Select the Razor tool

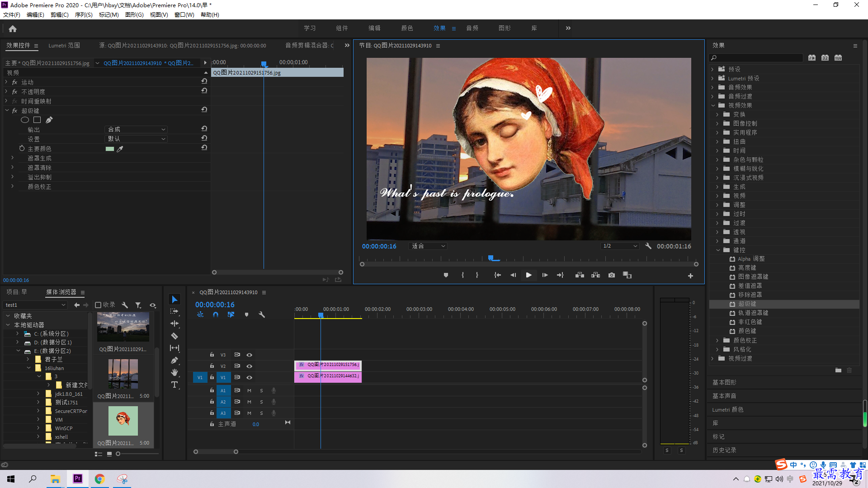point(175,336)
